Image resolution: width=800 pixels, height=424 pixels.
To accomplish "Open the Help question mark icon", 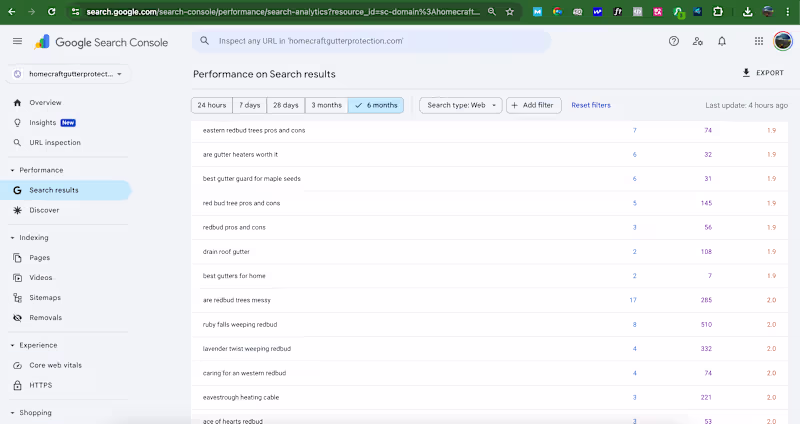I will (673, 41).
